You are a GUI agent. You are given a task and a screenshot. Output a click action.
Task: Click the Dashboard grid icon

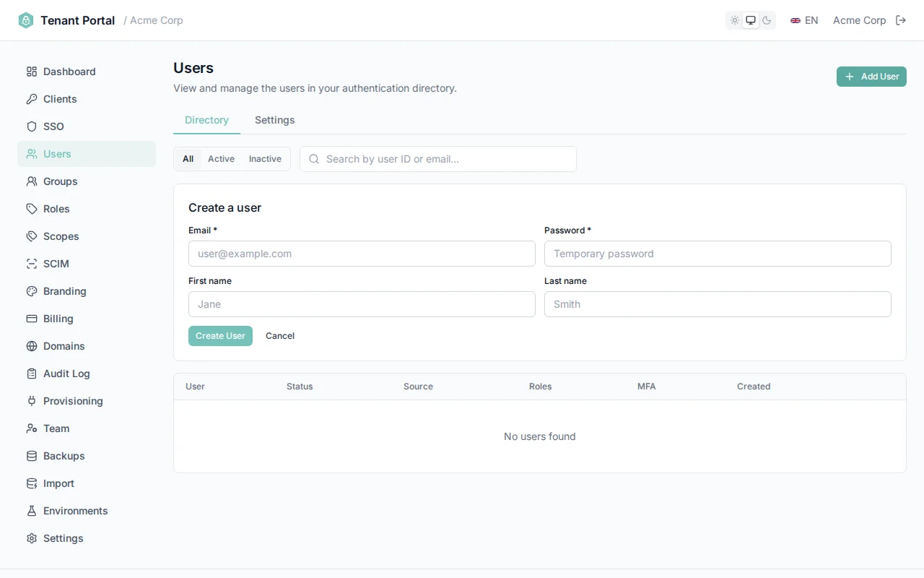(32, 72)
